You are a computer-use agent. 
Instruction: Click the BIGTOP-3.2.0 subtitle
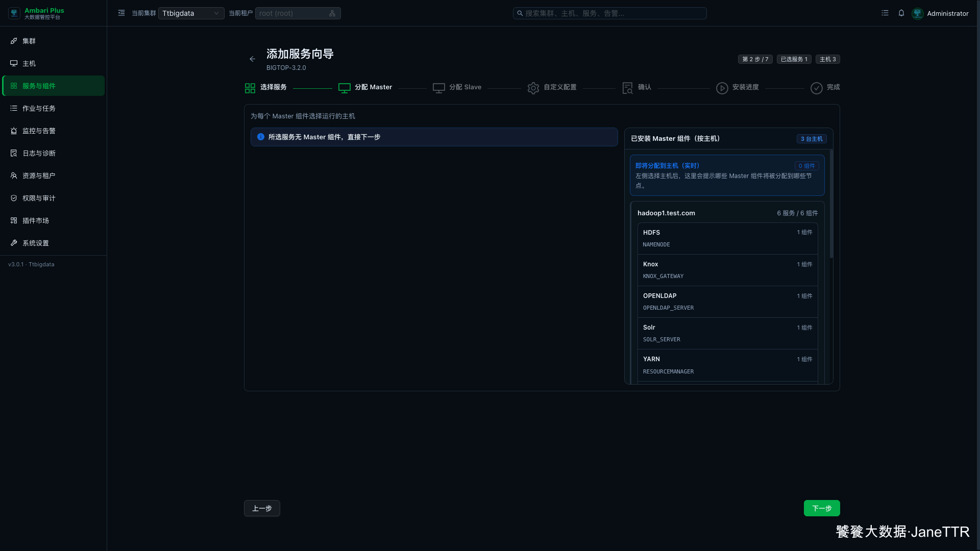pyautogui.click(x=286, y=68)
